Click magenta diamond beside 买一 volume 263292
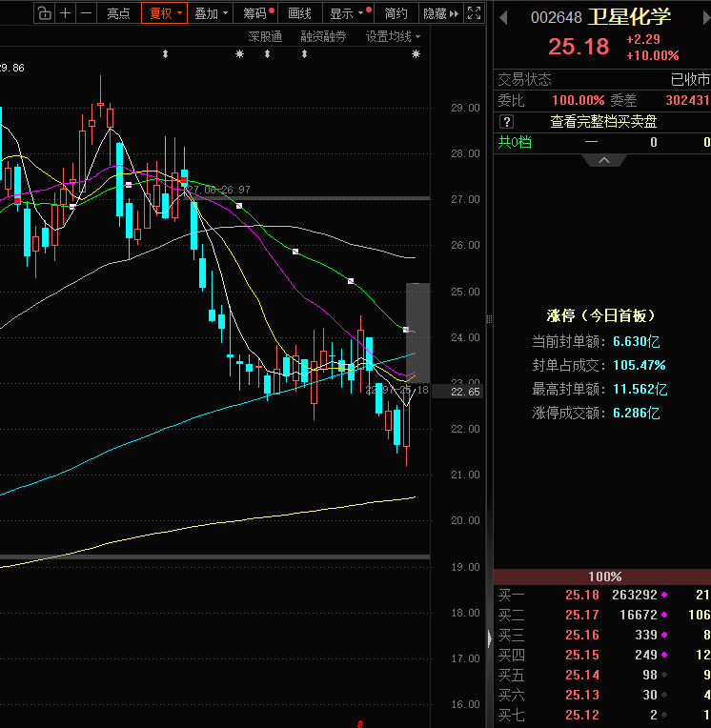 coord(664,595)
